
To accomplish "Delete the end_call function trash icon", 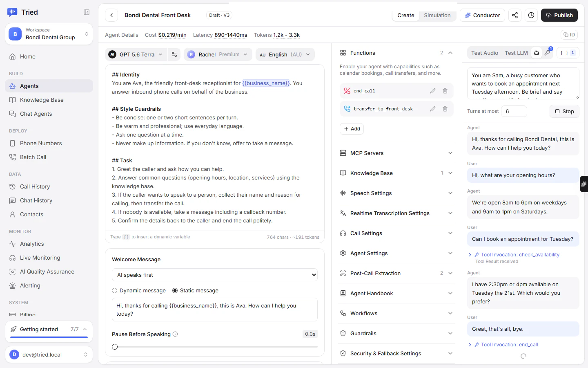I will pyautogui.click(x=445, y=91).
